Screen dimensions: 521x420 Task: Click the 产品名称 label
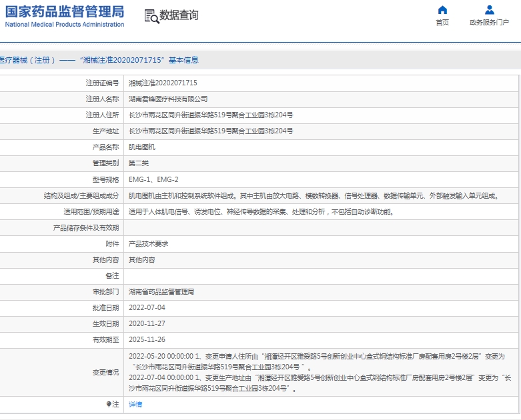click(x=105, y=147)
